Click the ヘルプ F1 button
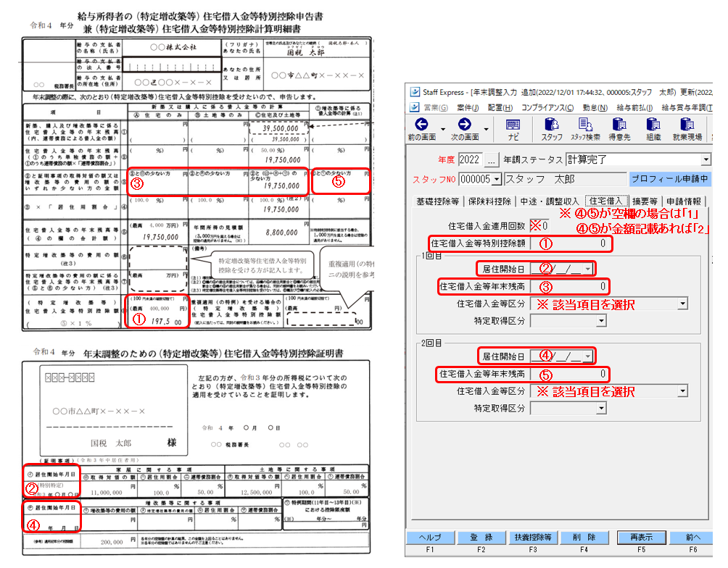Screen dimensions: 728x568 (430, 538)
